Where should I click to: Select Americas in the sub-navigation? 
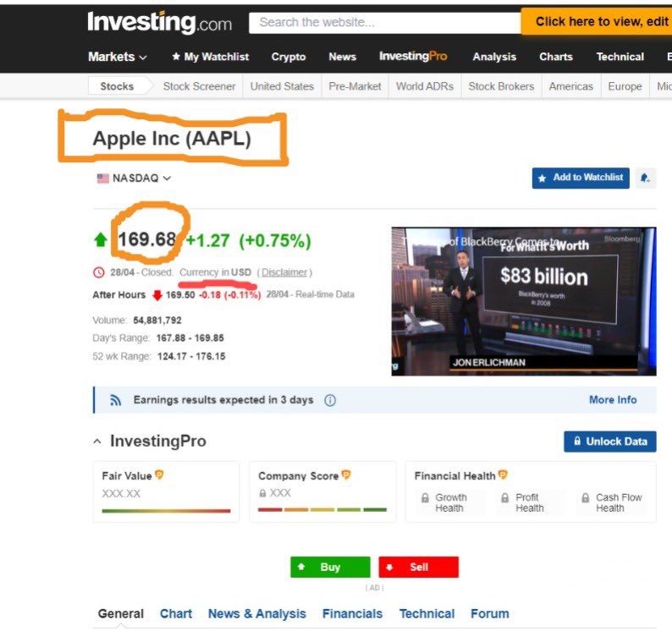point(570,86)
